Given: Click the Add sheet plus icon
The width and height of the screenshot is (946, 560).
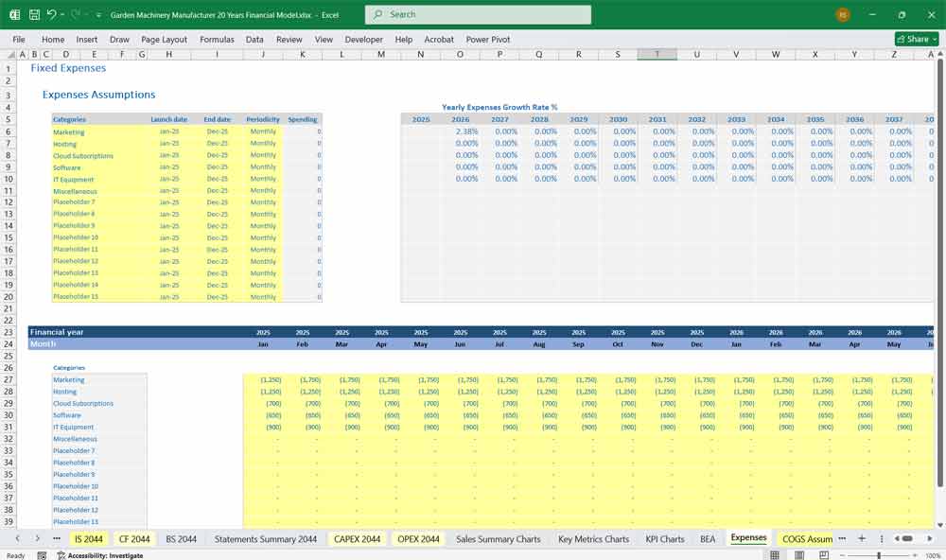Looking at the screenshot, I should coord(862,538).
